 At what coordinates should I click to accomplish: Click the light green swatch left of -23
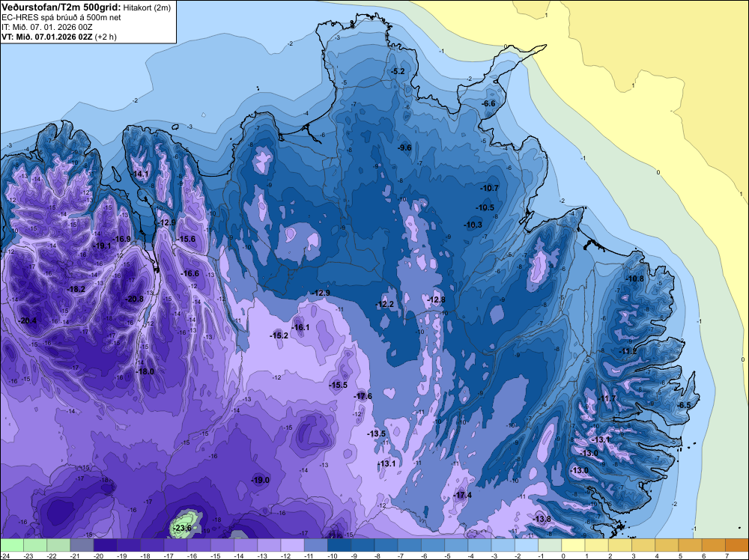pyautogui.click(x=12, y=545)
